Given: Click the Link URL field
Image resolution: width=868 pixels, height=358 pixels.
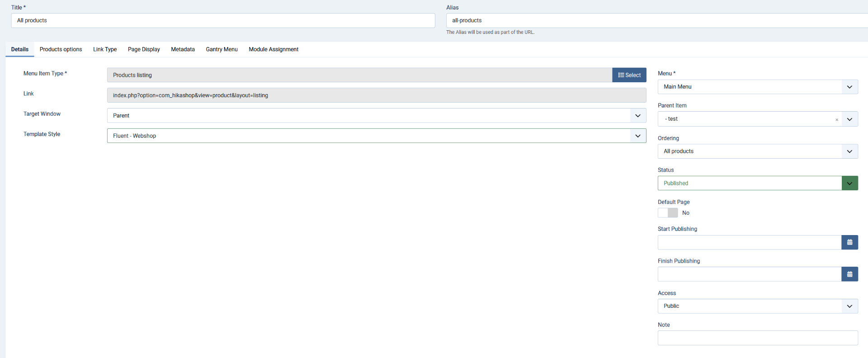Looking at the screenshot, I should [x=377, y=95].
